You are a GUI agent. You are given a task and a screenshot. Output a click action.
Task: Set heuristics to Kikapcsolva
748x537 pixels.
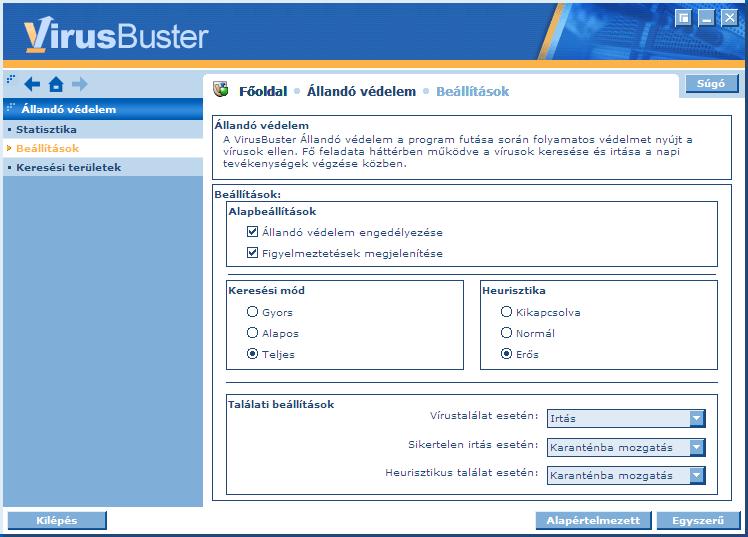click(506, 312)
